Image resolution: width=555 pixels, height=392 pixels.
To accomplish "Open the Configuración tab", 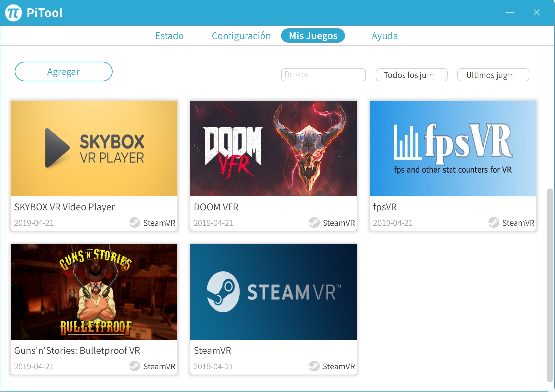I will pos(241,36).
